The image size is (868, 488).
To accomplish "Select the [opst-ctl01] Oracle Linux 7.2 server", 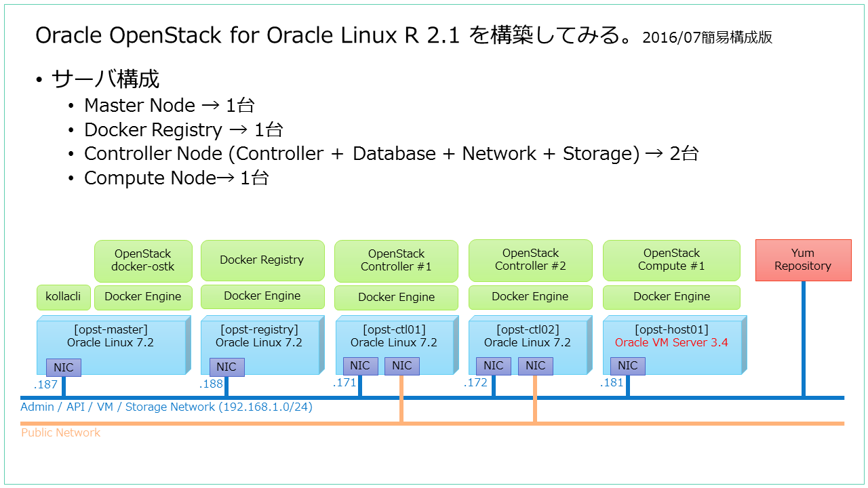I will coord(396,344).
